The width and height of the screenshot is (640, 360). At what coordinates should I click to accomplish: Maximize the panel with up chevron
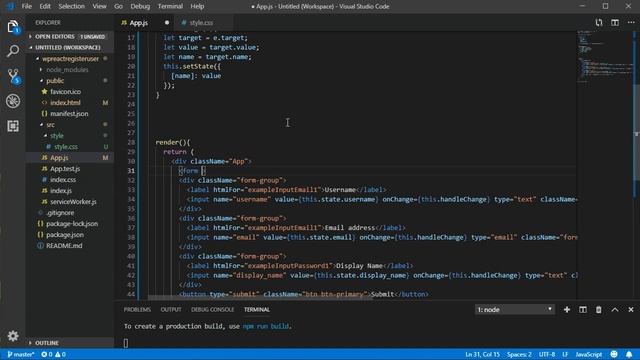[615, 310]
